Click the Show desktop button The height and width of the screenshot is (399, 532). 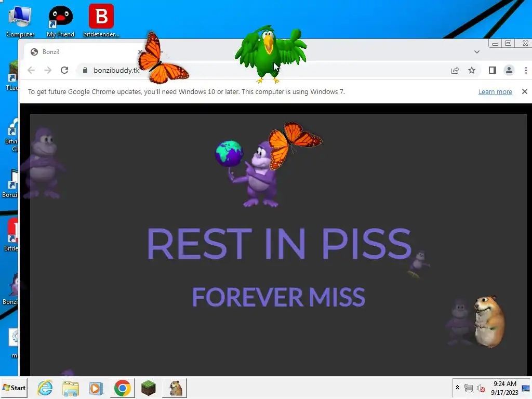pos(526,388)
